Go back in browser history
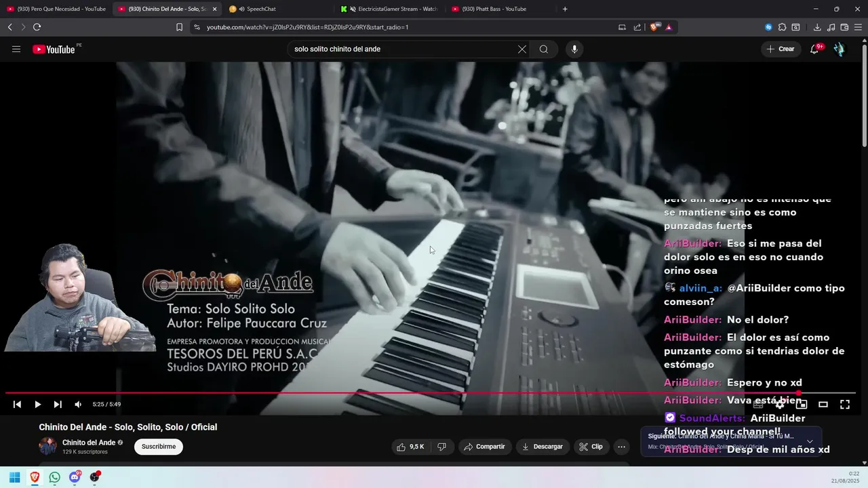The width and height of the screenshot is (868, 488). pos(9,27)
